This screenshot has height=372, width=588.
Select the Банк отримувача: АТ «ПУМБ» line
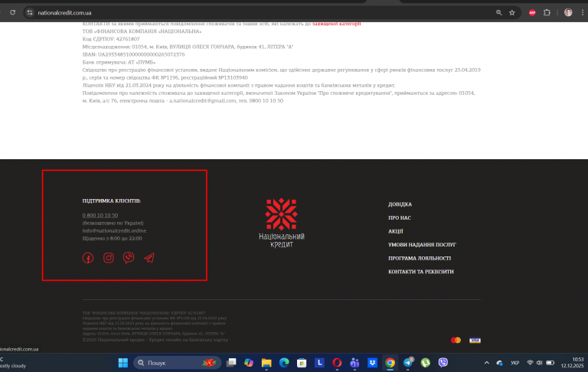(x=119, y=62)
